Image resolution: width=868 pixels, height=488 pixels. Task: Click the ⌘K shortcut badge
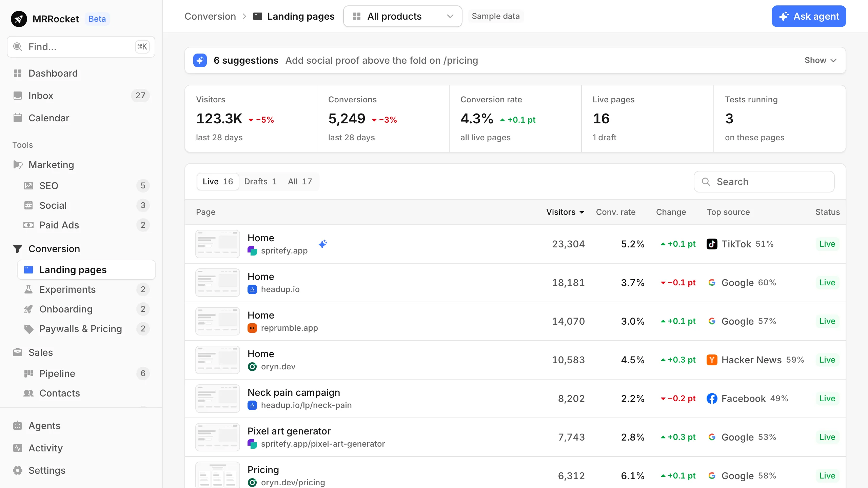point(142,47)
